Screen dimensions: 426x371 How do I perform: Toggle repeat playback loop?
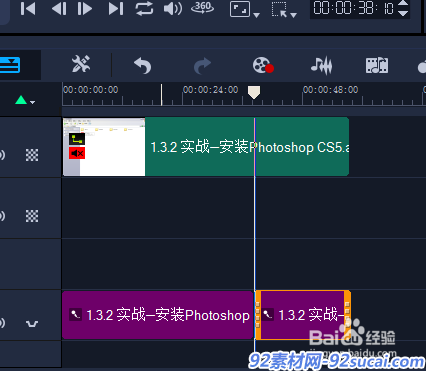(144, 9)
